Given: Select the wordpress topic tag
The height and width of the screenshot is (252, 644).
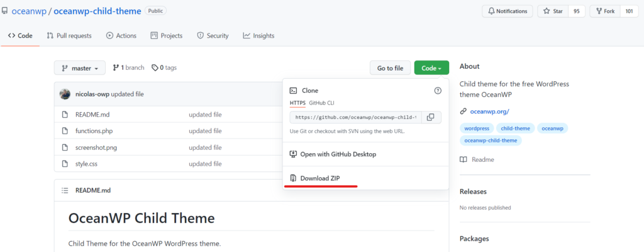Looking at the screenshot, I should coord(477,129).
